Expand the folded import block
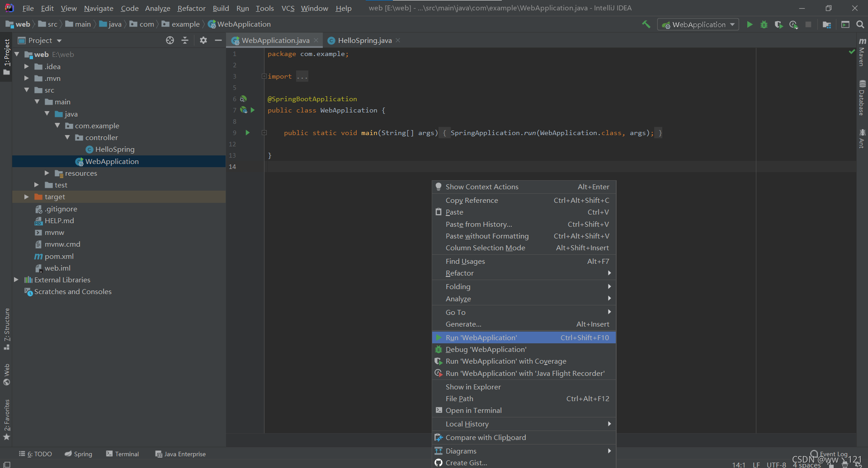The height and width of the screenshot is (468, 868). (264, 76)
